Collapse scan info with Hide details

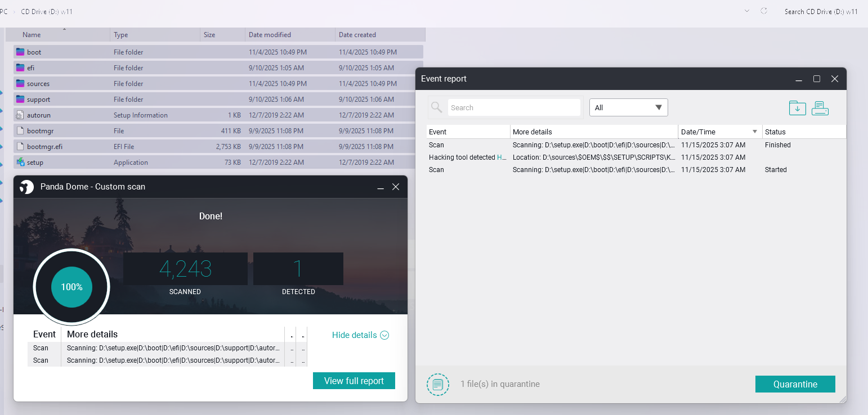pos(360,335)
